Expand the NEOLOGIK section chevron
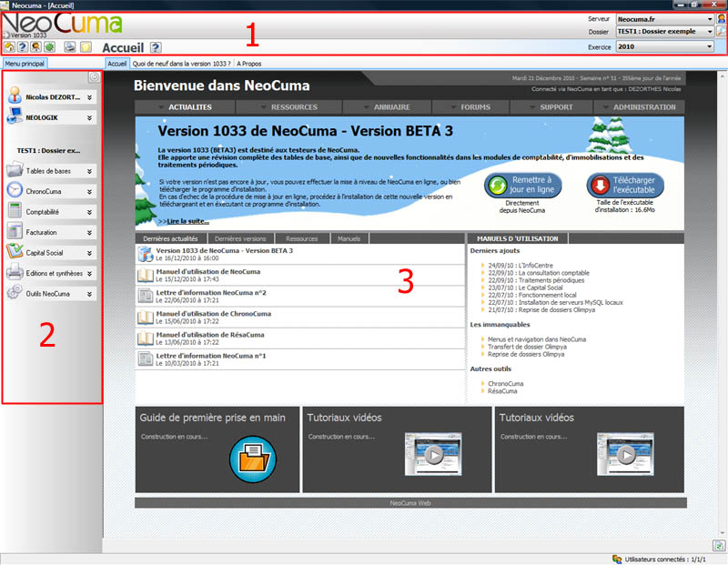Viewport: 728px width, 565px height. (89, 118)
